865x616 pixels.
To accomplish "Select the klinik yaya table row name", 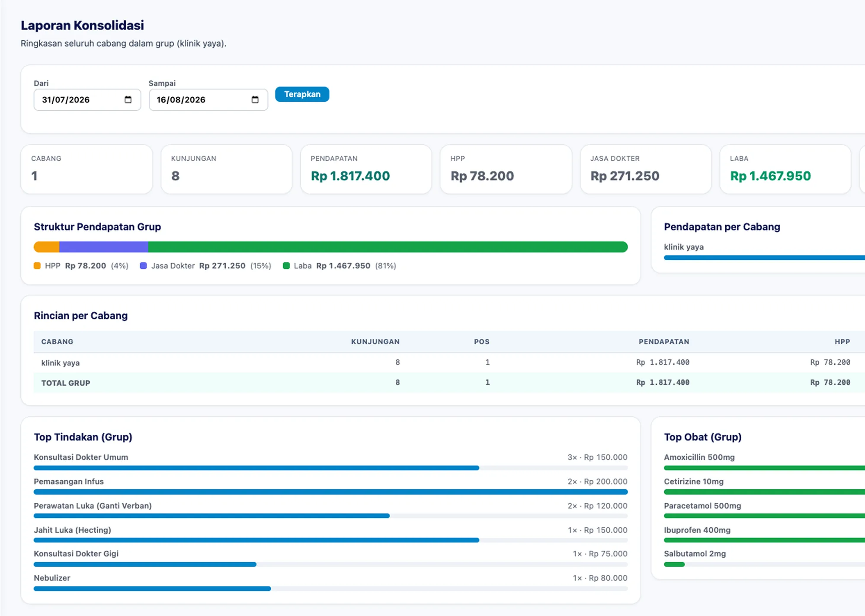I will (x=61, y=363).
